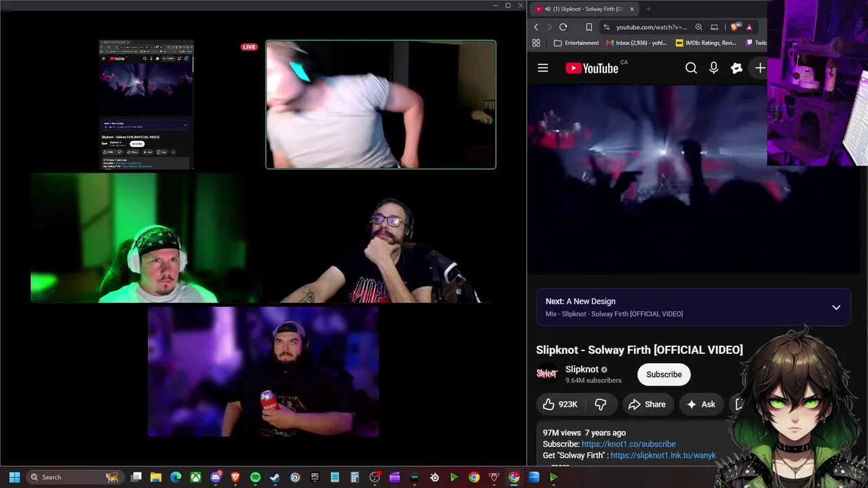Go forward in browser history

549,27
